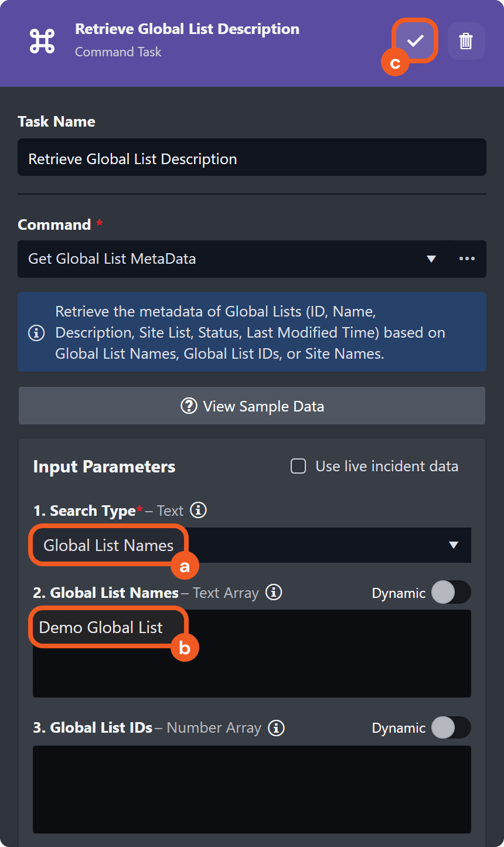Toggle Dynamic switch for Global List IDs

coord(451,728)
